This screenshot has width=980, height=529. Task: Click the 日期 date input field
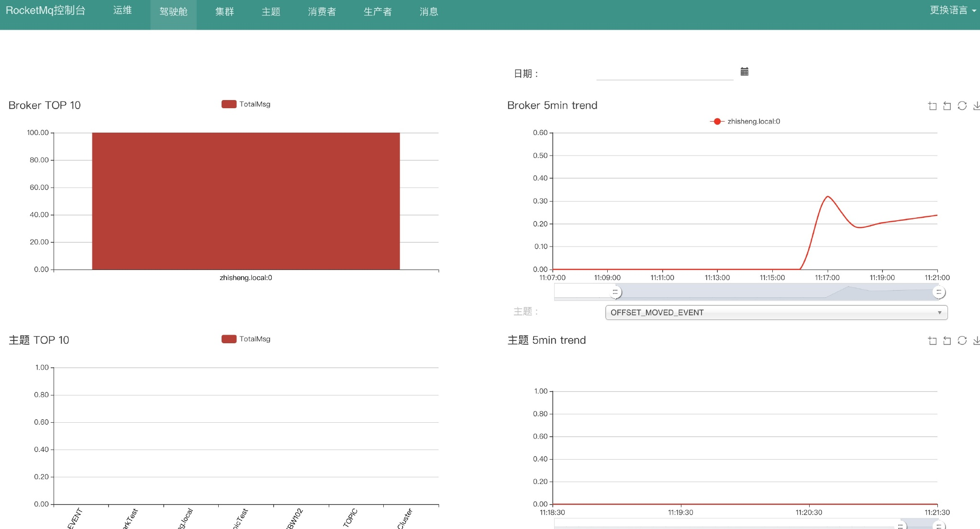(x=665, y=73)
